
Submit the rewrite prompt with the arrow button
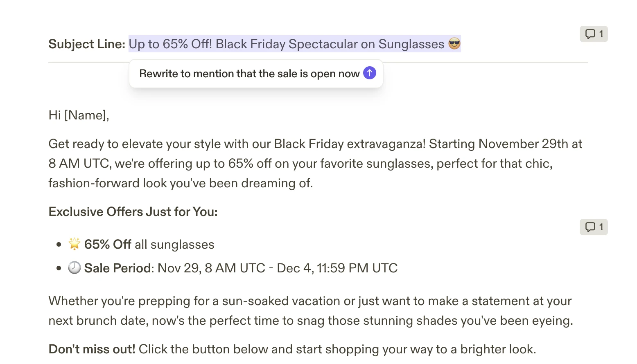coord(369,73)
